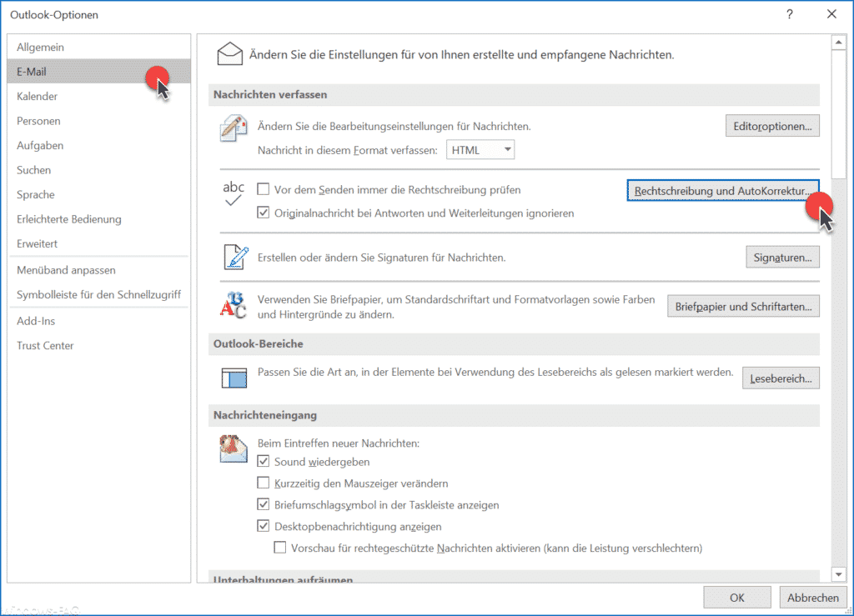Select E-Mail category in sidebar
854x616 pixels.
point(99,72)
